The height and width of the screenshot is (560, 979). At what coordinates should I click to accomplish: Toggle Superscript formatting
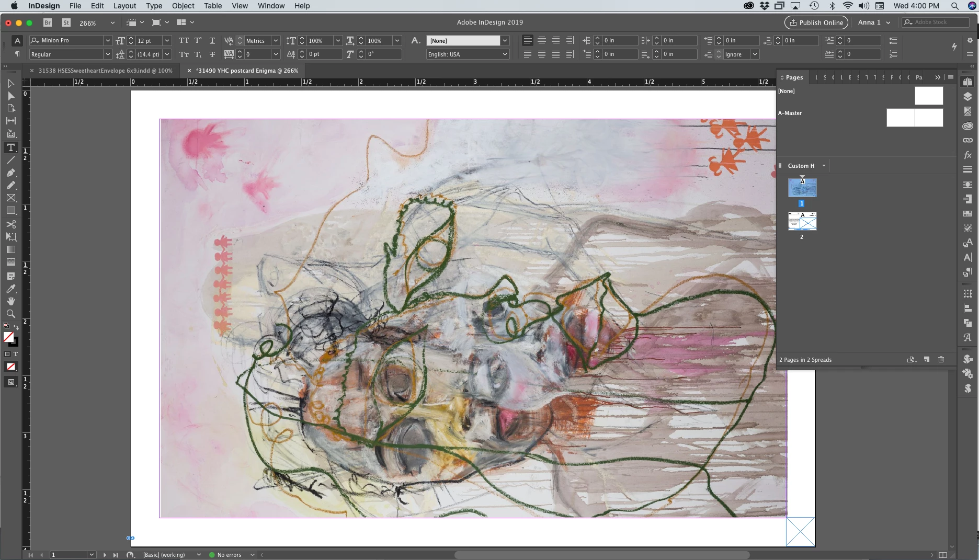point(198,40)
